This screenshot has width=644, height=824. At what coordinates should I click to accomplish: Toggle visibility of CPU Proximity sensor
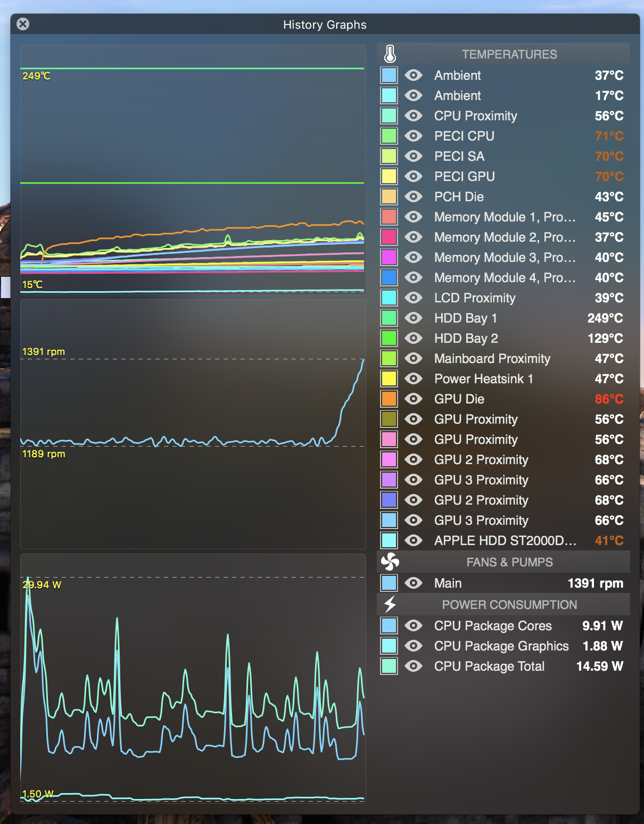point(414,116)
